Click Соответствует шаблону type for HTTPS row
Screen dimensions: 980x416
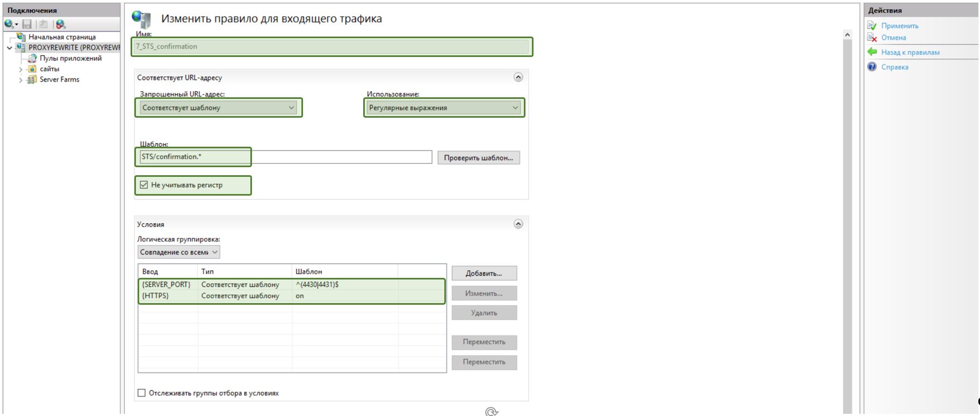tap(240, 296)
